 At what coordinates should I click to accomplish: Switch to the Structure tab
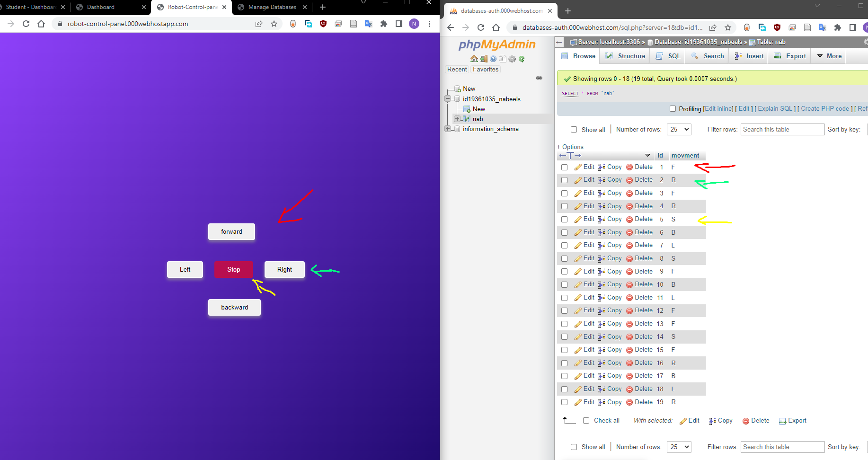[625, 56]
